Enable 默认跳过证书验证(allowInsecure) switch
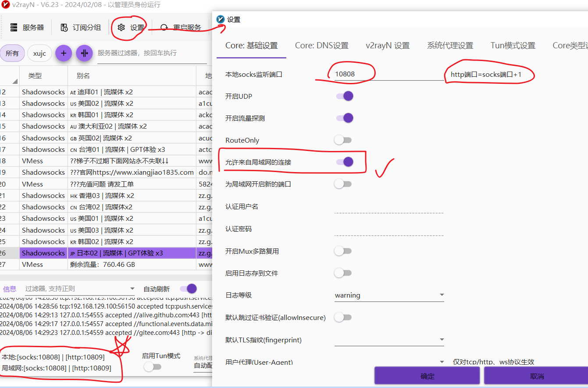 tap(343, 317)
